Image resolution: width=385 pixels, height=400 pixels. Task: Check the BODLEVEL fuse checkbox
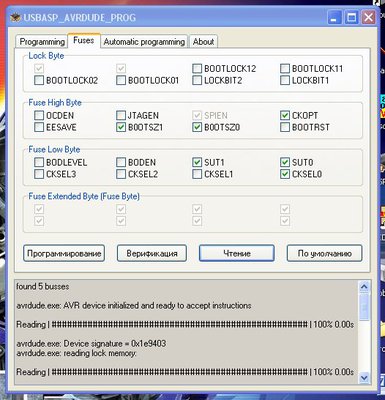pyautogui.click(x=39, y=162)
